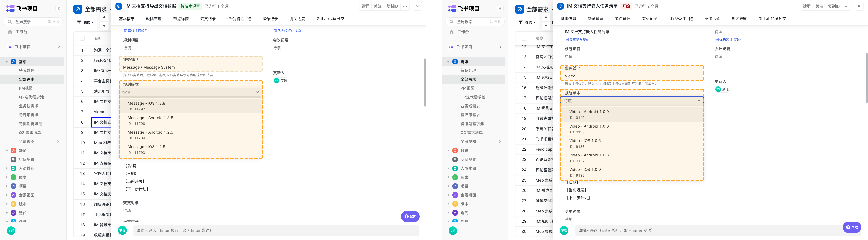
Task: Switch to 节点详情 tab in the left screenshot
Action: (x=181, y=19)
